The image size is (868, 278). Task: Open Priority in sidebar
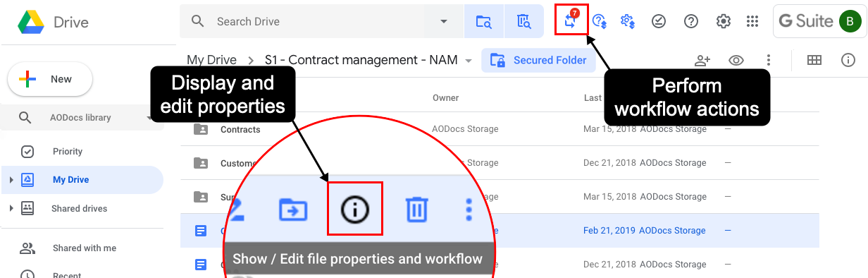68,151
